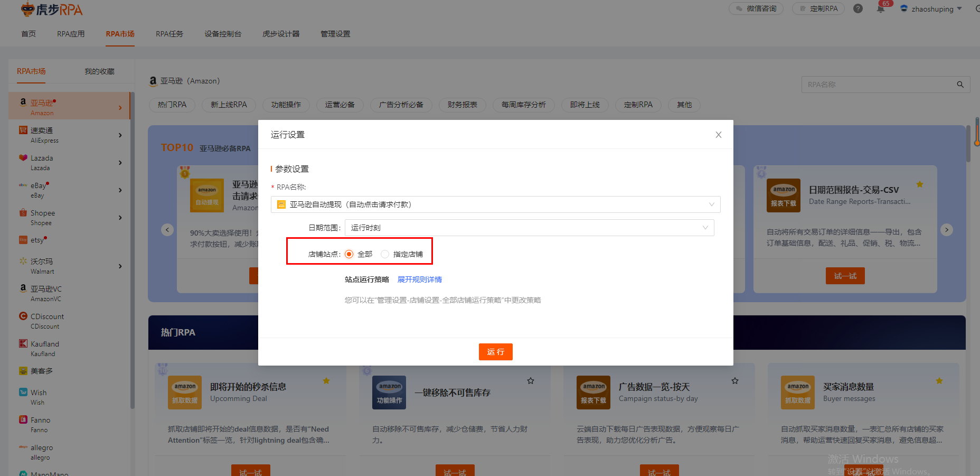980x476 pixels.
Task: Expand the 速卖通 AliExpress sidebar arrow
Action: (x=120, y=135)
